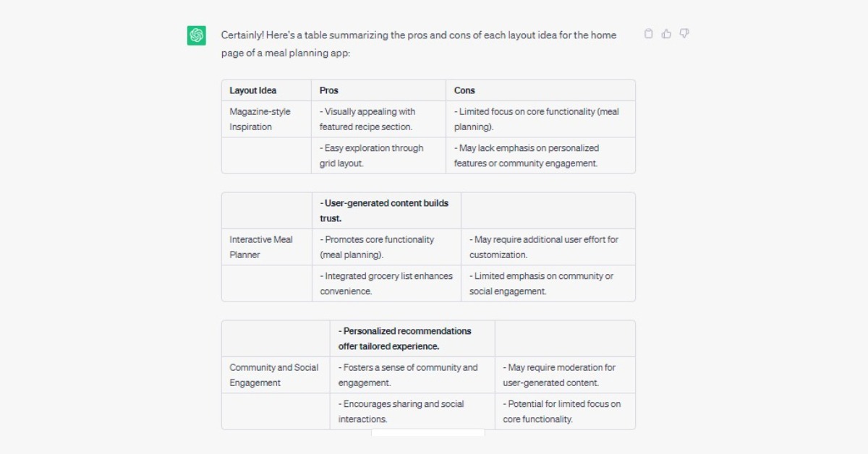Click bold "User-generated content builds trust" text
Screen dimensions: 868x454
tap(384, 210)
